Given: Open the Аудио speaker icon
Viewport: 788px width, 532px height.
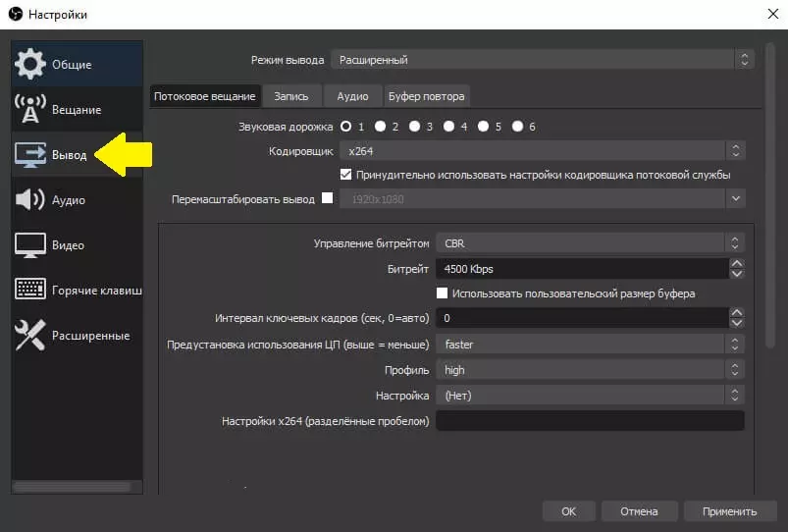Looking at the screenshot, I should coord(30,199).
